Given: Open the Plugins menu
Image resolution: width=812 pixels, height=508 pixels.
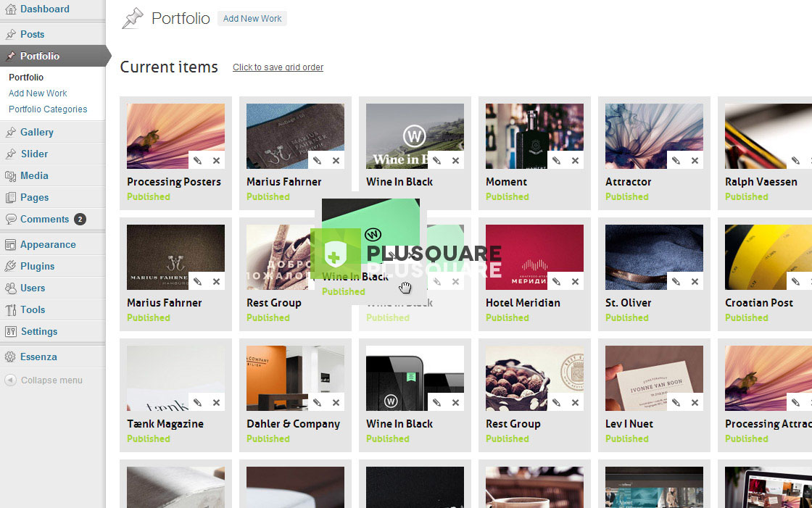Looking at the screenshot, I should pos(37,266).
